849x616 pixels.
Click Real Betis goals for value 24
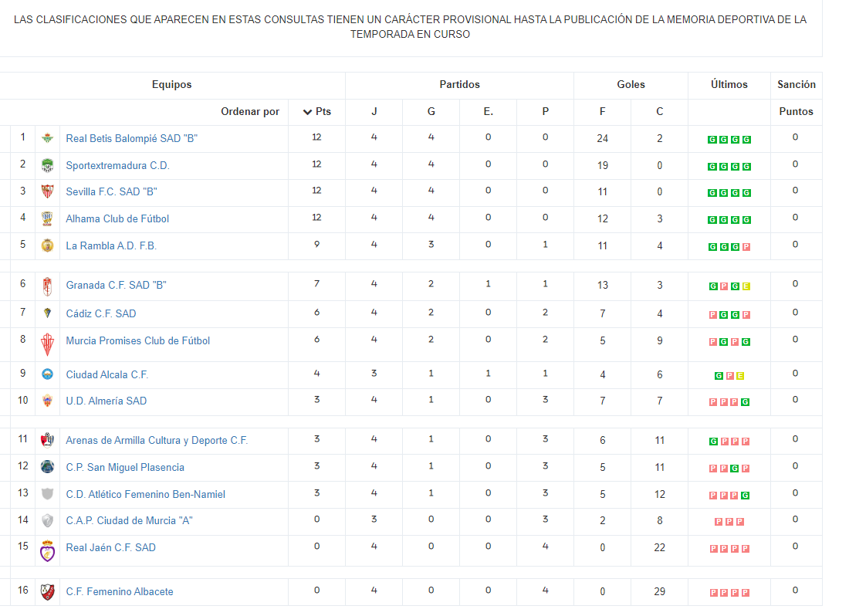[x=603, y=139]
